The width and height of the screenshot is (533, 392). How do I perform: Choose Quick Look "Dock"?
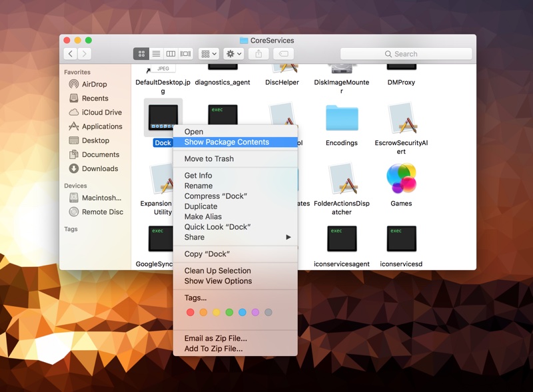coord(235,227)
